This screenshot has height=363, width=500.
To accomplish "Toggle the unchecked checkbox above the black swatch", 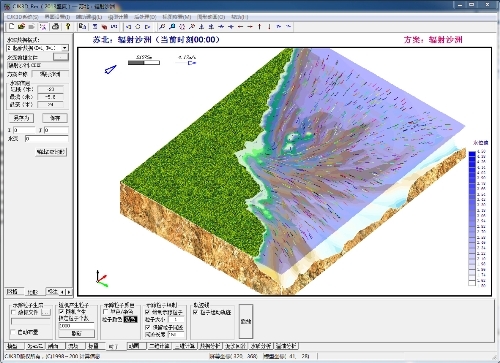I will coord(106,312).
